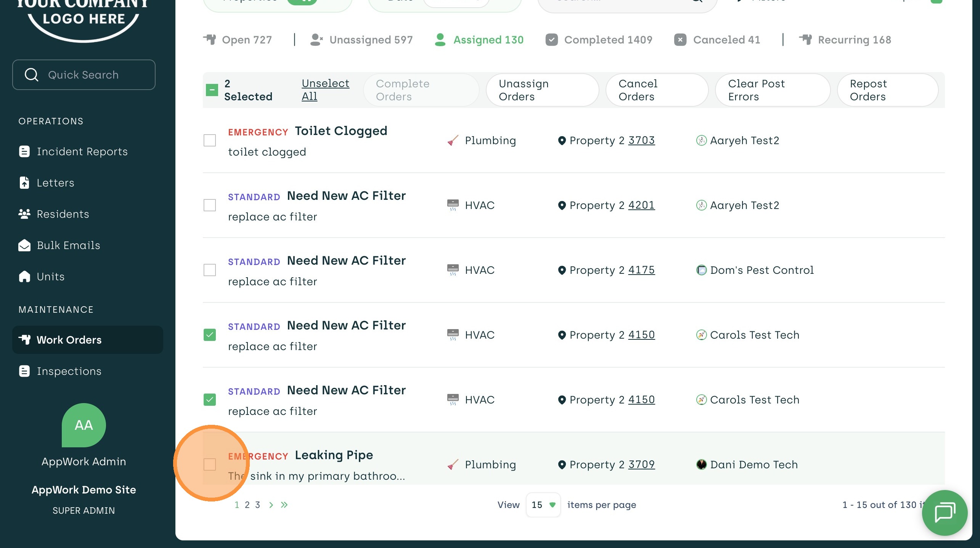The width and height of the screenshot is (980, 548).
Task: Check the Leaking Pipe order checkbox
Action: (x=210, y=464)
